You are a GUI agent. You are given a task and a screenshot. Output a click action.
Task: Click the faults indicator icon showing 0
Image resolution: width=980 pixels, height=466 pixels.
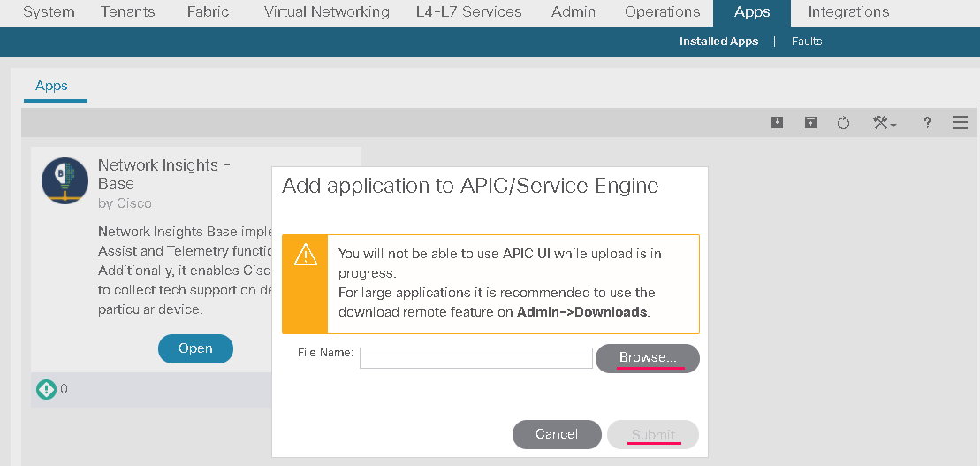(46, 389)
